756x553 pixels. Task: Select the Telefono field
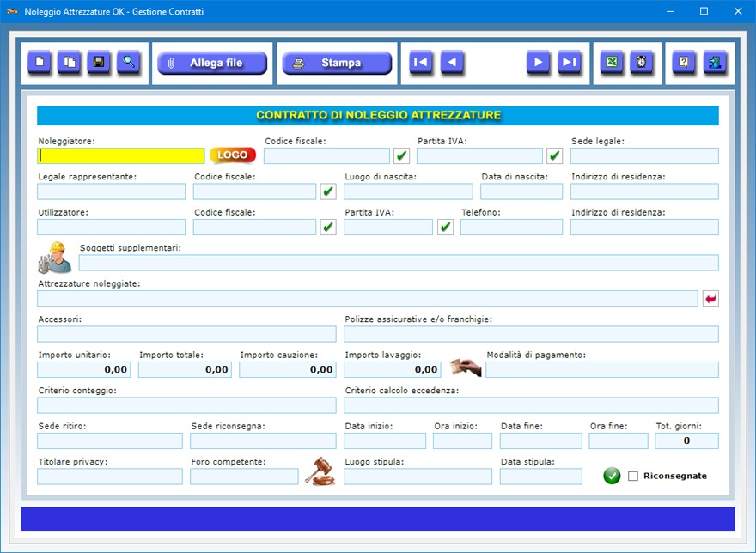pos(511,227)
